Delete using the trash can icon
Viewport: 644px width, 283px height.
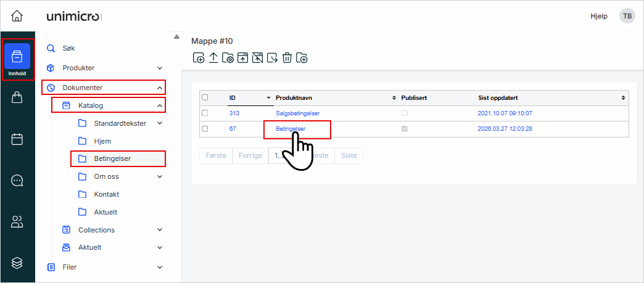287,58
